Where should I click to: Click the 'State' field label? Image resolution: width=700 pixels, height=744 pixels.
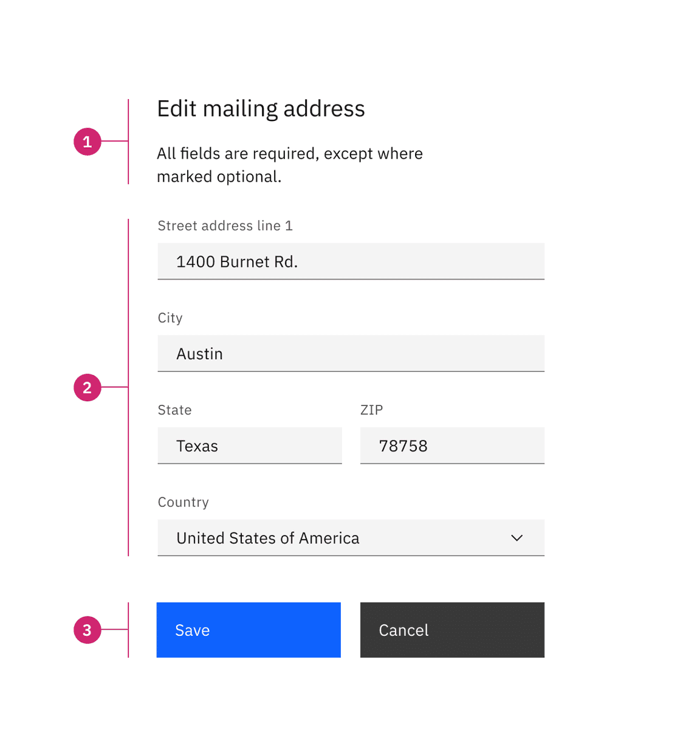point(174,410)
